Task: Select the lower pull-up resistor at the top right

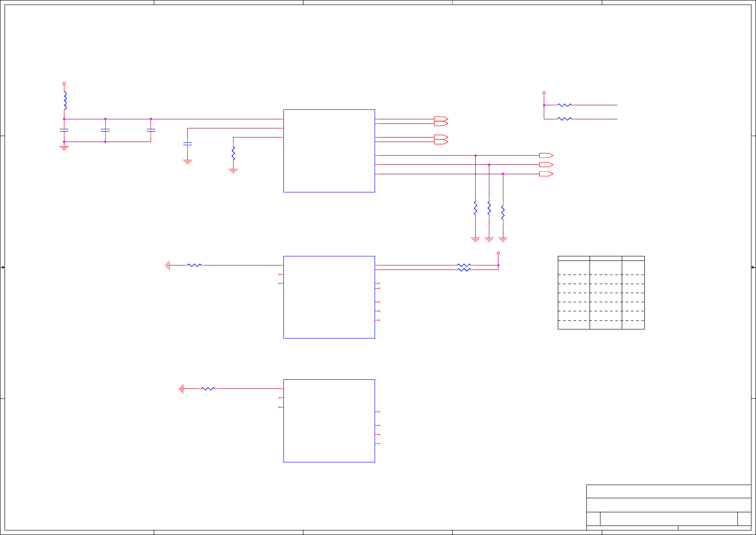Action: [x=565, y=119]
